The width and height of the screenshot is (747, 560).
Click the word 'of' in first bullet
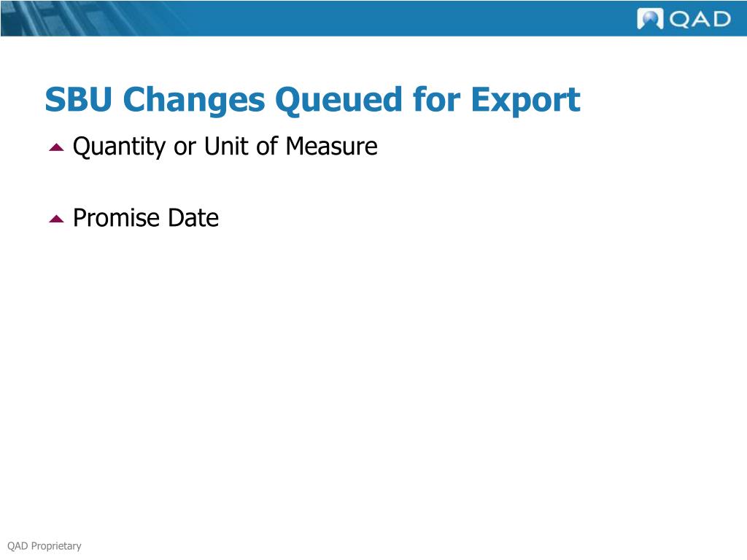(267, 145)
